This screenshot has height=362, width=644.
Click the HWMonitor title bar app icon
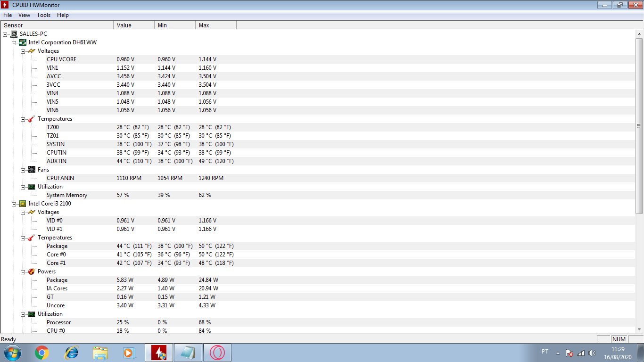coord(5,5)
